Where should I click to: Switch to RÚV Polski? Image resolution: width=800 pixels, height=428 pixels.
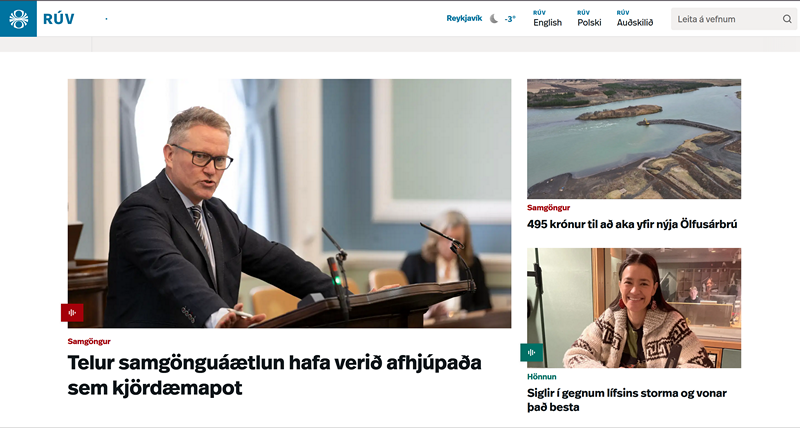589,19
